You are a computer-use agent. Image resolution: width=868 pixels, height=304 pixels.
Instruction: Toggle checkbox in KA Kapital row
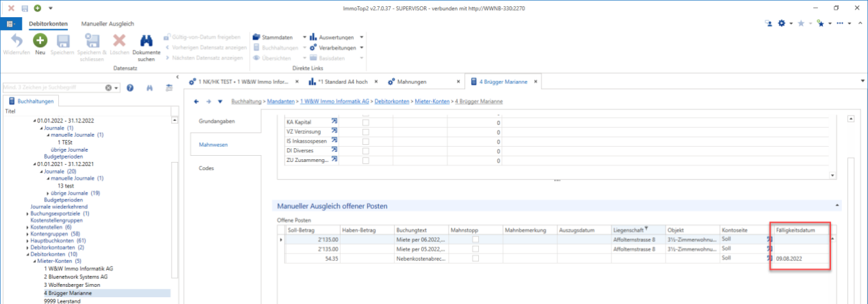pos(365,122)
